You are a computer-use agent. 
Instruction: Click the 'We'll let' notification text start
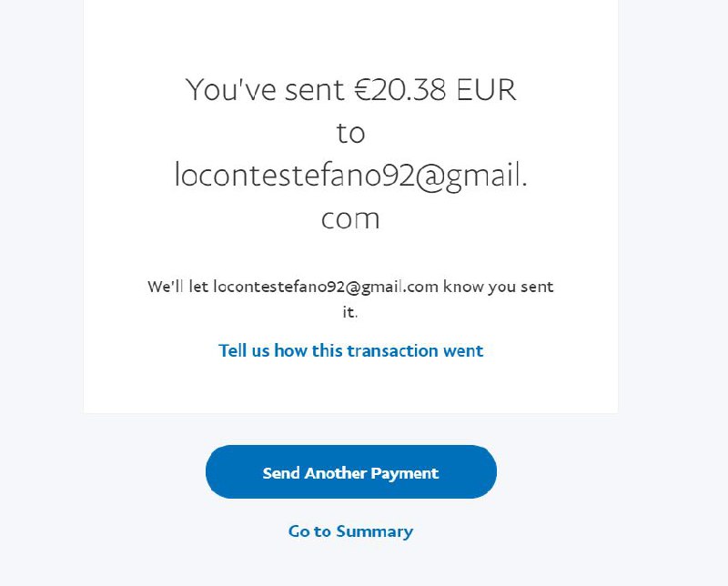click(x=177, y=287)
